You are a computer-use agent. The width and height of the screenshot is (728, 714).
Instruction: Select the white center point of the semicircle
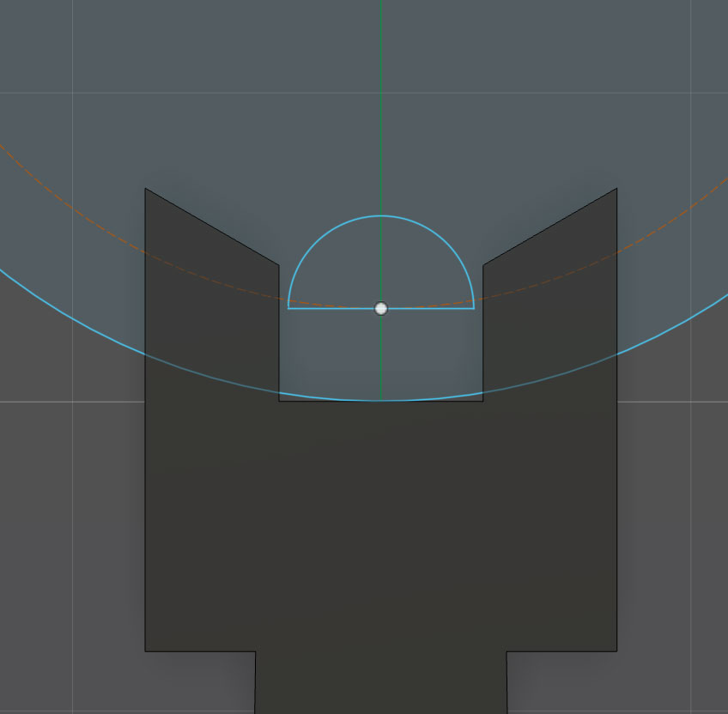tap(381, 308)
